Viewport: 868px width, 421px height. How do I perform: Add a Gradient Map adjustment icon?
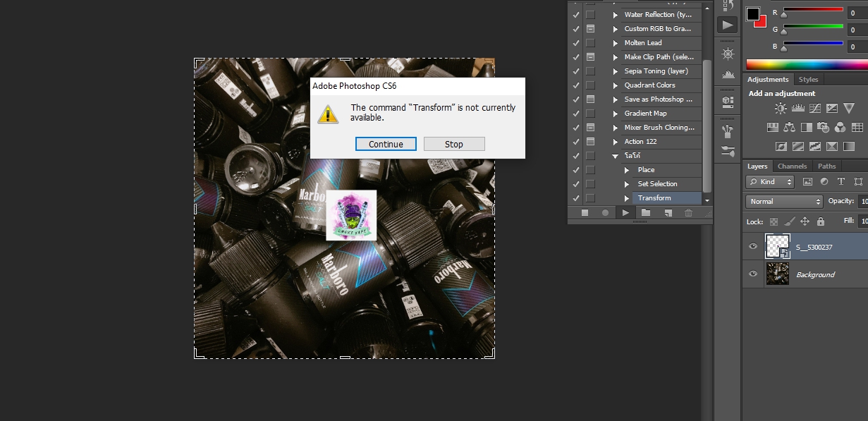point(848,147)
